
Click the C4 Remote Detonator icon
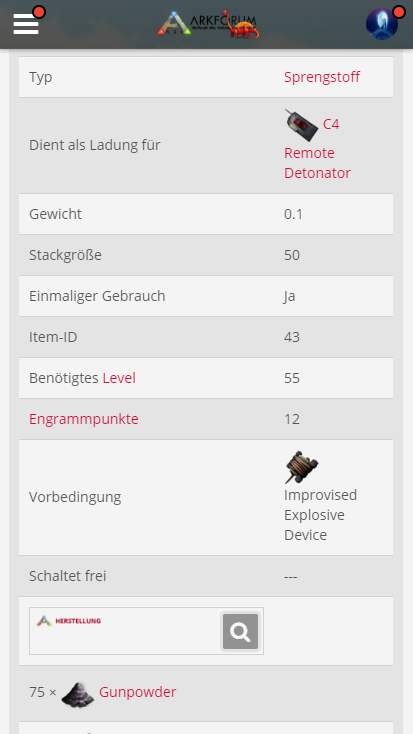pos(302,125)
